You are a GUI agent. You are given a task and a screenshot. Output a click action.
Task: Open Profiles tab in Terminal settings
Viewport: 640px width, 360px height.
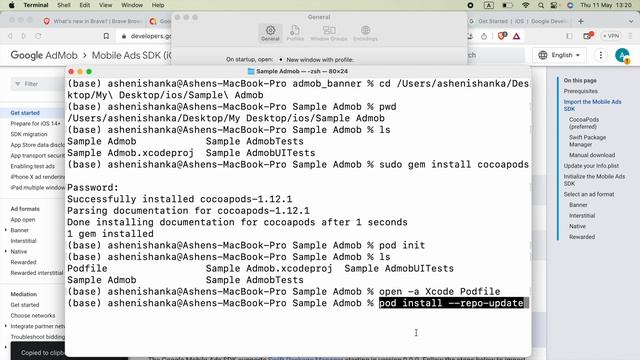(x=295, y=33)
